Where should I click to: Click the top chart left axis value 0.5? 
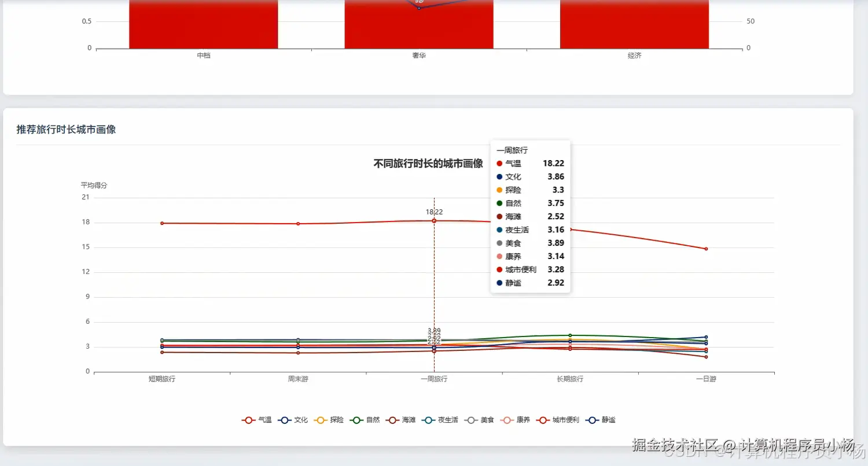click(x=87, y=21)
